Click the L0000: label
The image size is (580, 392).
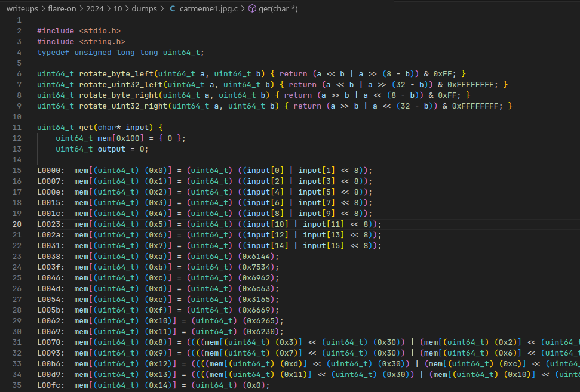[x=51, y=170]
